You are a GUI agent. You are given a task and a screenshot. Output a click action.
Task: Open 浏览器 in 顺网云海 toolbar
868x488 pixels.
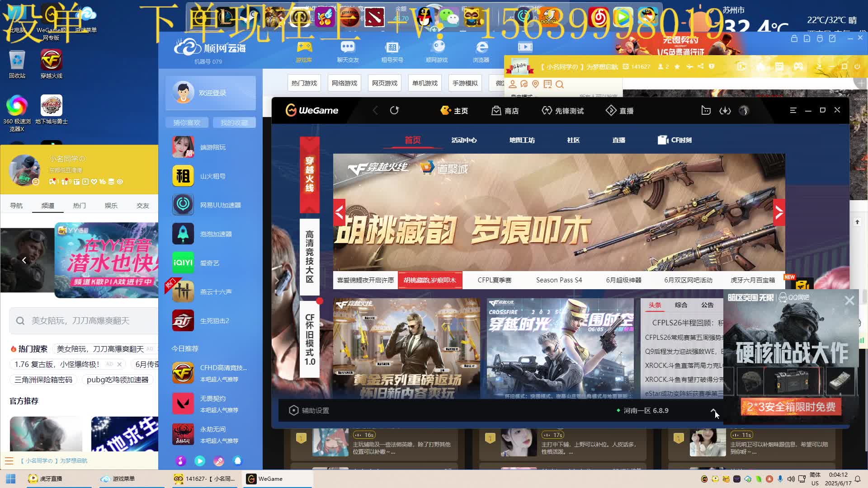tap(481, 52)
